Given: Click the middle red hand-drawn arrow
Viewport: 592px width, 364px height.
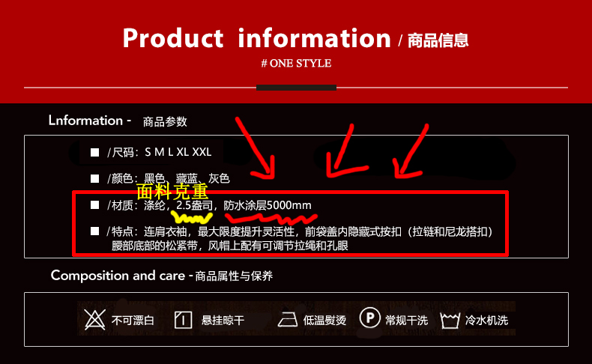Looking at the screenshot, I should click(x=344, y=150).
